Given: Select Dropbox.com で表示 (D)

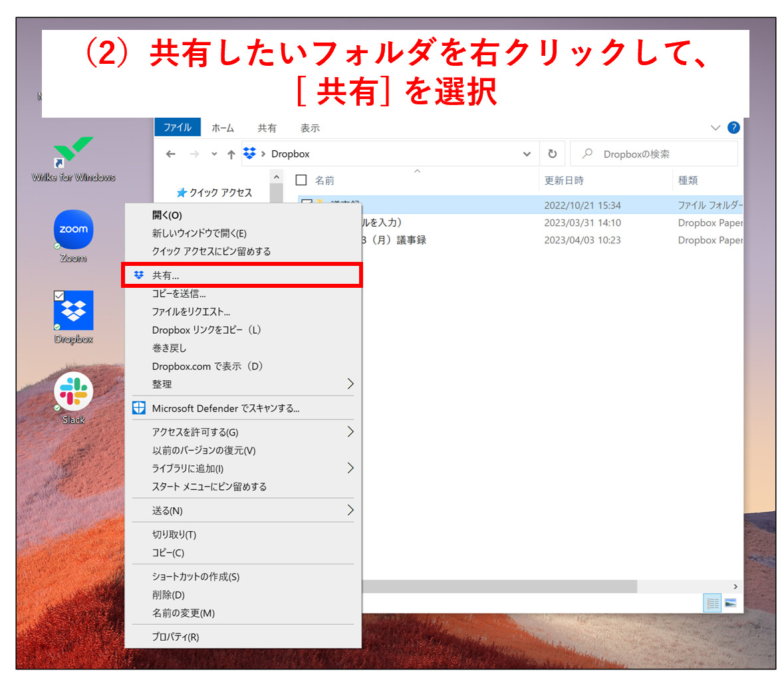Looking at the screenshot, I should [243, 366].
